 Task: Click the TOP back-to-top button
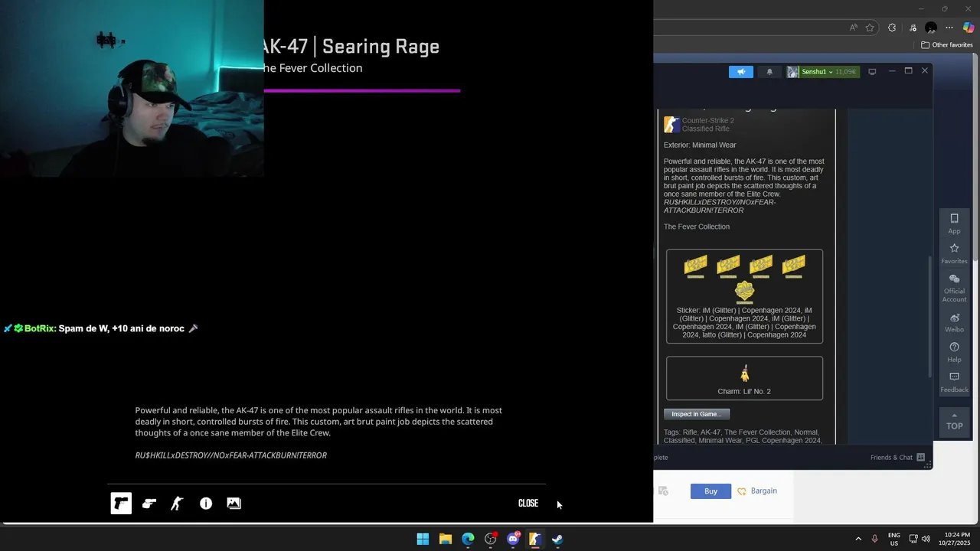click(x=954, y=422)
